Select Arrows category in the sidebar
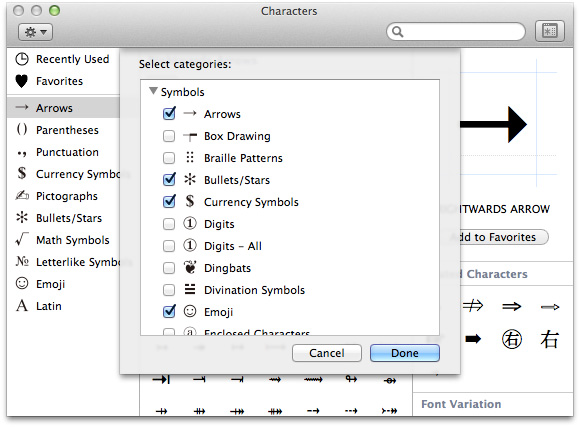Viewport: 580px width, 427px height. point(63,108)
